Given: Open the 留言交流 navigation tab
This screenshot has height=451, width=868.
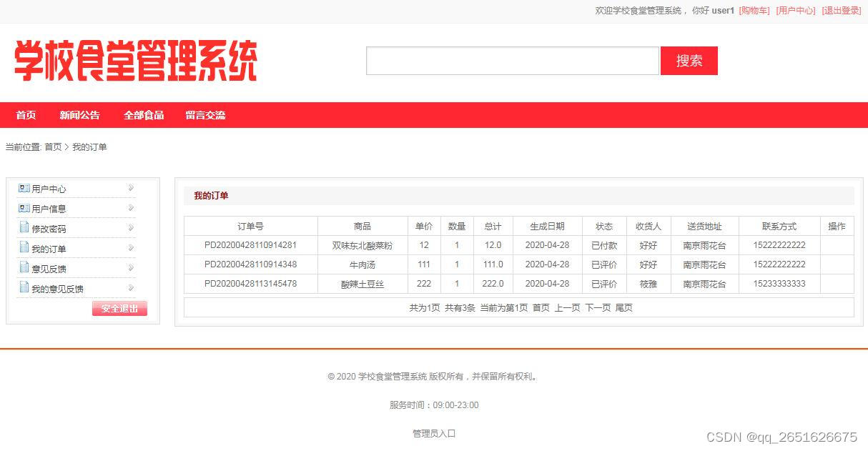Looking at the screenshot, I should [205, 115].
